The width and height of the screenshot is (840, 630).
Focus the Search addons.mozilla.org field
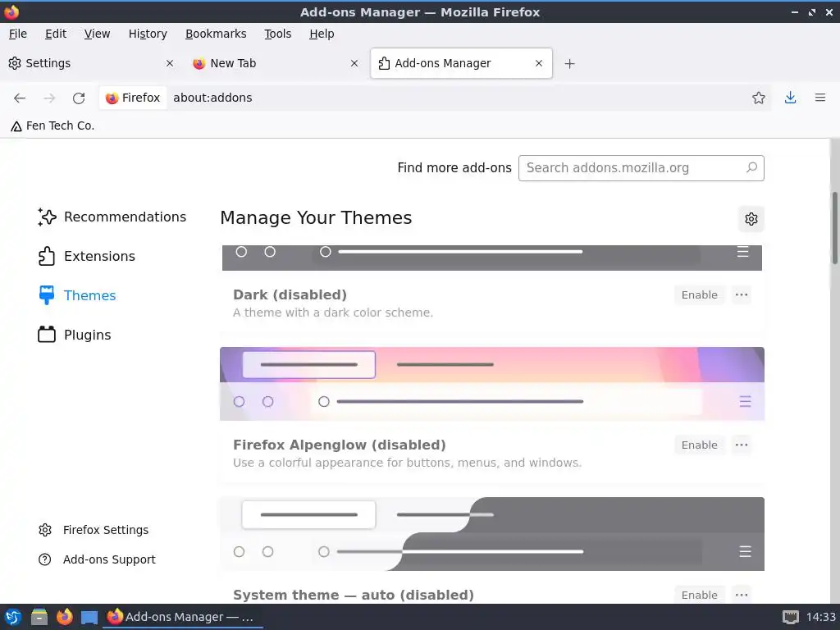click(641, 167)
